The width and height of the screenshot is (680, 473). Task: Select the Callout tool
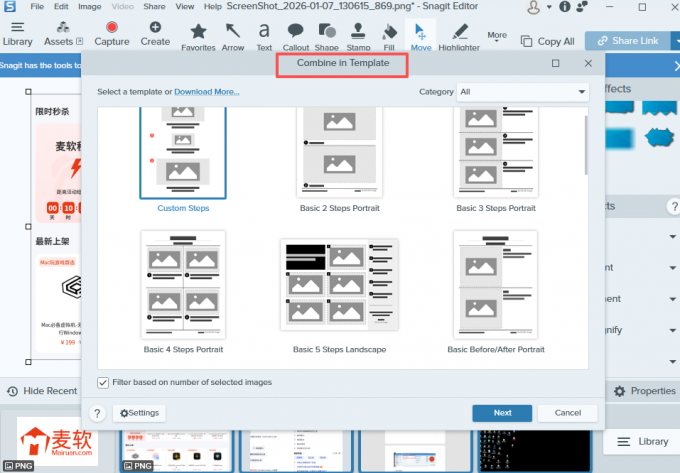tap(296, 33)
